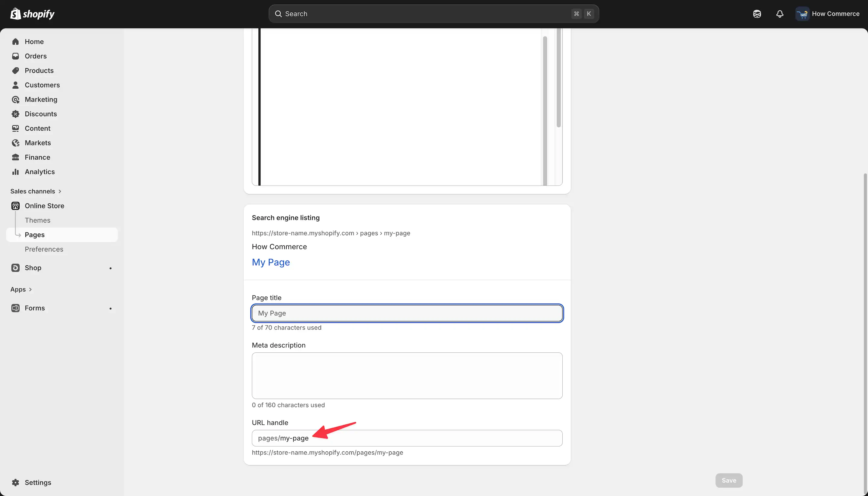868x496 pixels.
Task: Click the URL handle input field
Action: click(x=407, y=438)
